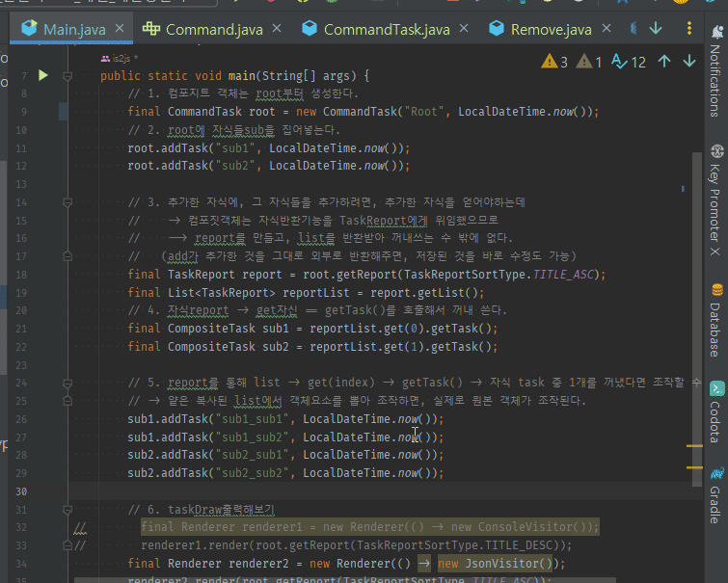Switch to the CommandTask.java tab
The width and height of the screenshot is (728, 583).
coord(387,30)
